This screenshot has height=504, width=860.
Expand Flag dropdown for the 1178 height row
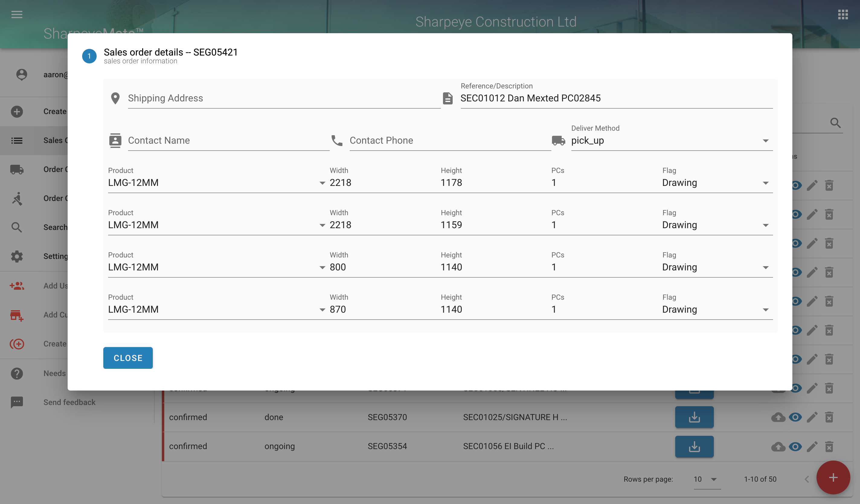tap(717, 183)
